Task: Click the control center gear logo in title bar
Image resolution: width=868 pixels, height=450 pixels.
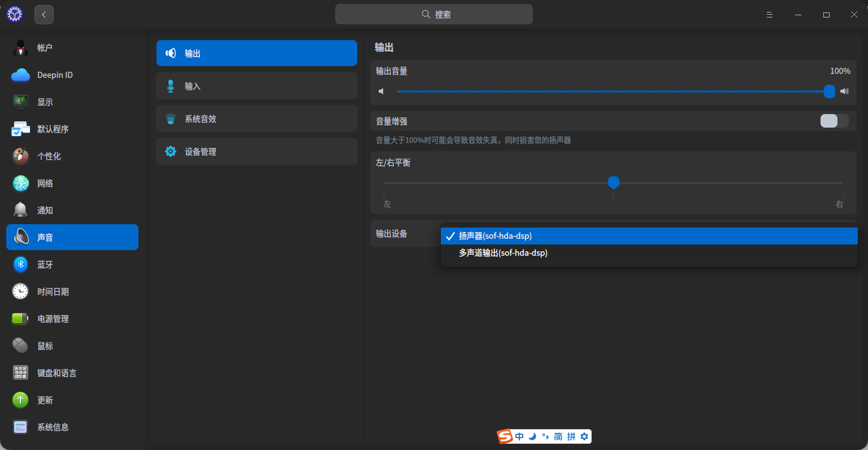Action: 15,14
